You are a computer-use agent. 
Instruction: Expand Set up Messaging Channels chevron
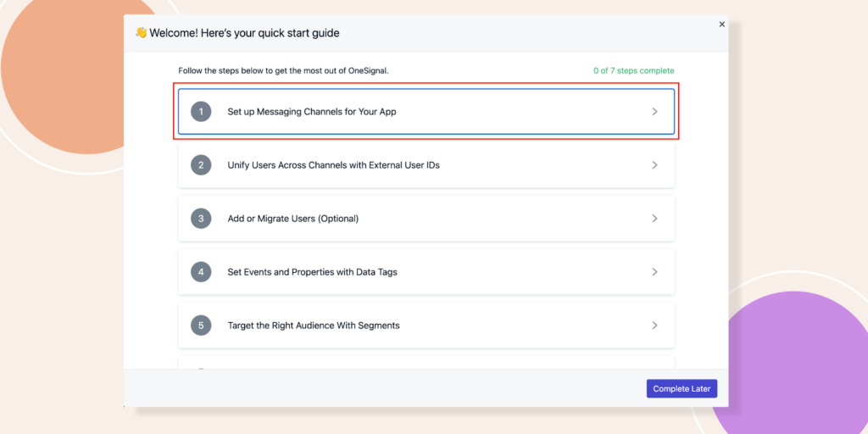tap(654, 112)
